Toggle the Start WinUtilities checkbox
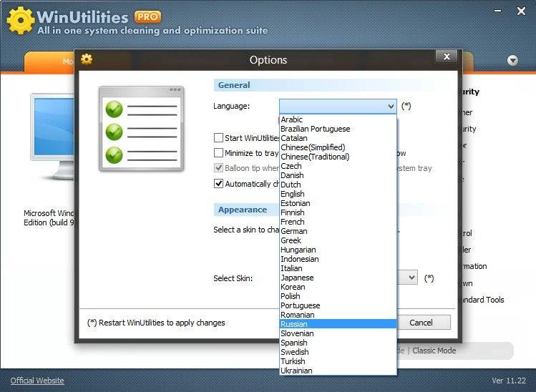 click(218, 138)
